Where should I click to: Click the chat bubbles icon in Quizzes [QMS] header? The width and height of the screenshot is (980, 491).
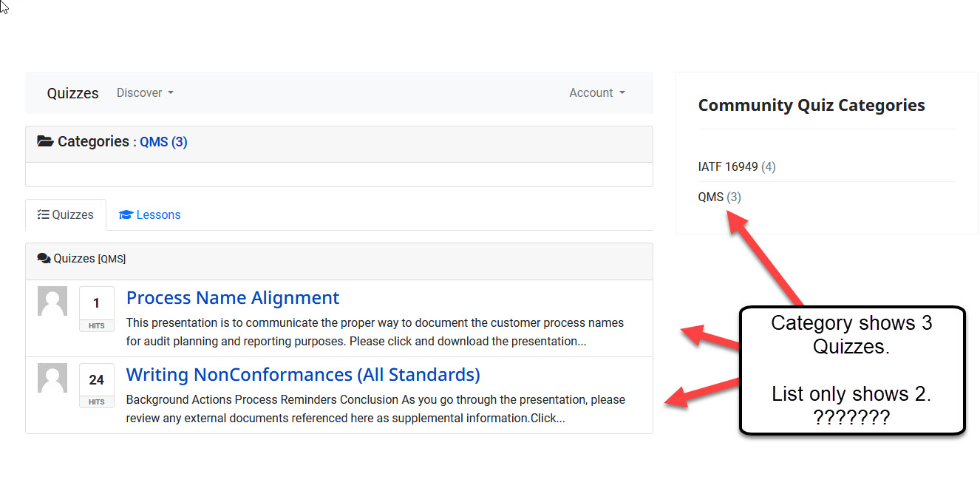click(x=44, y=259)
